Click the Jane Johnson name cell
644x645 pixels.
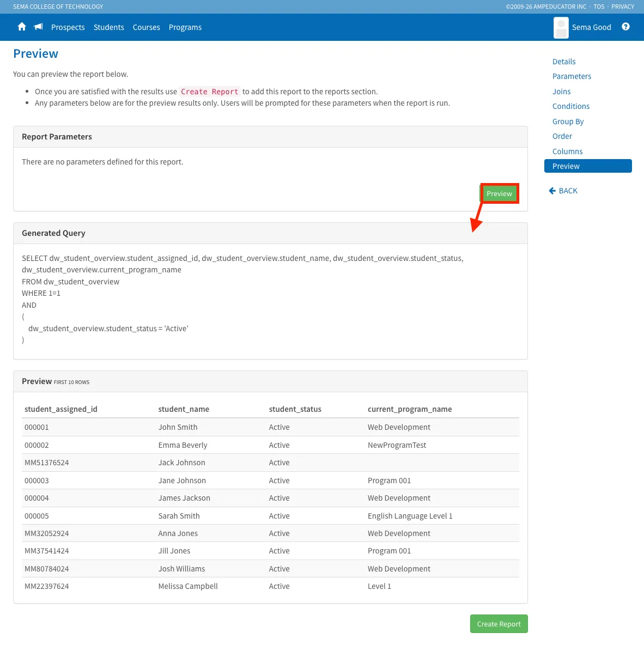pos(182,480)
